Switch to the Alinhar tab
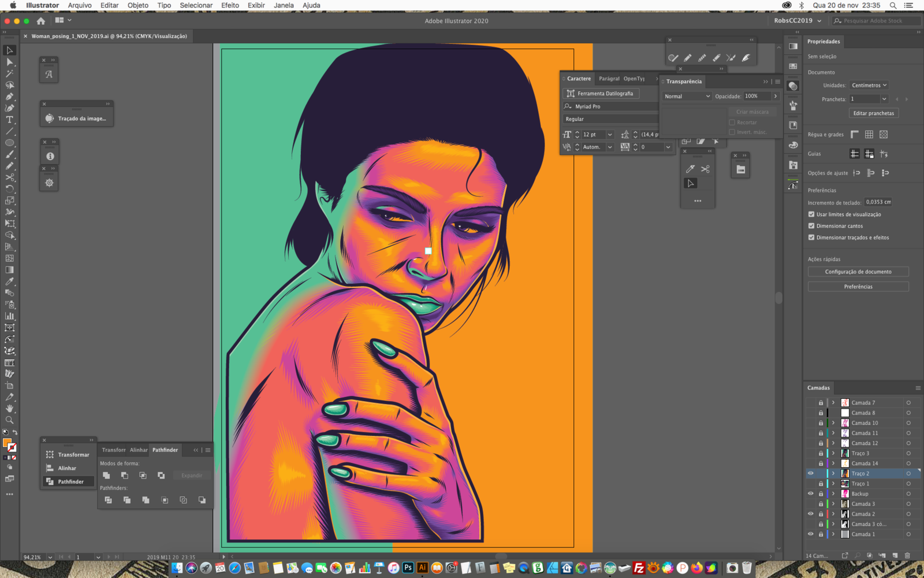The width and height of the screenshot is (924, 578). click(139, 450)
